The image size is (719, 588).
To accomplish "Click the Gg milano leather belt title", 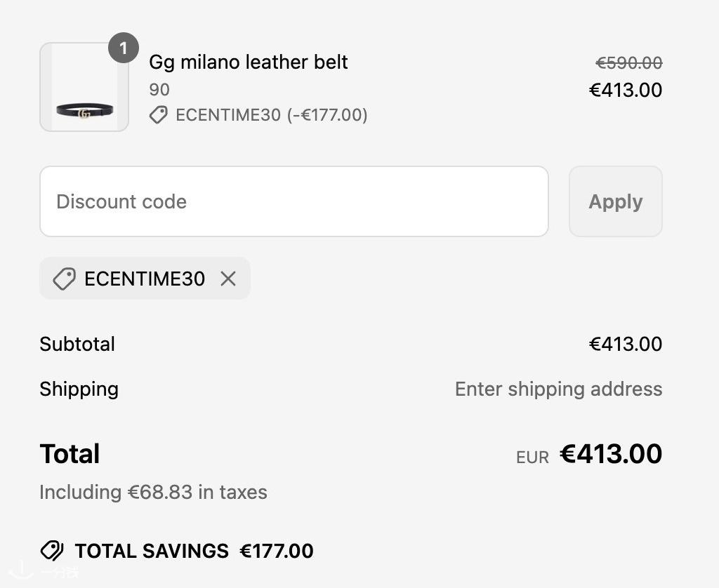I will (x=249, y=62).
